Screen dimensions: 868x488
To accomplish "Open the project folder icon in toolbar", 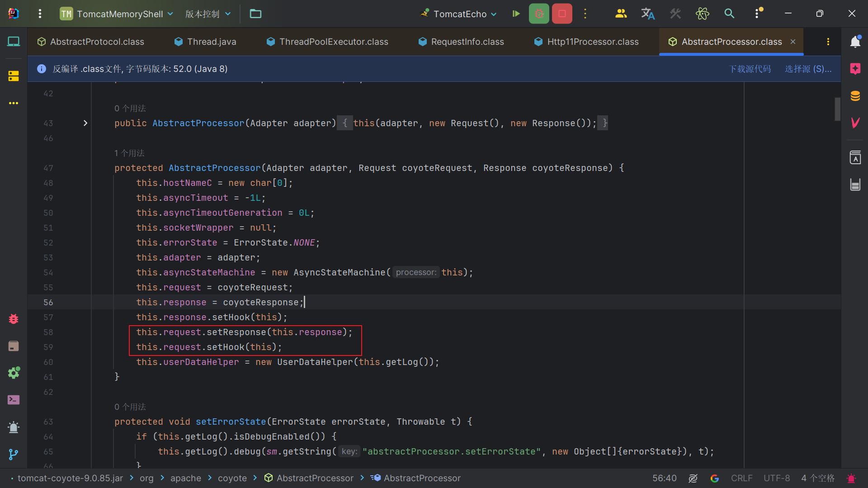I will [x=255, y=14].
